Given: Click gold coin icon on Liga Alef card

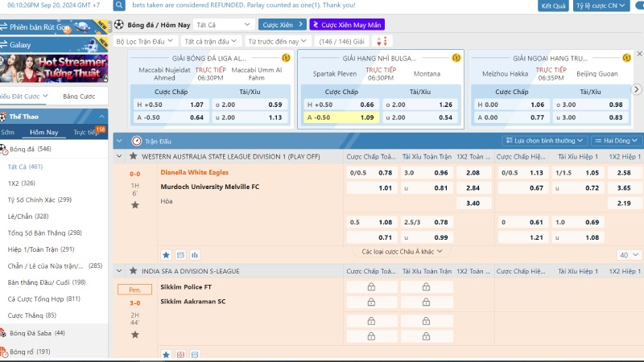Looking at the screenshot, I should pyautogui.click(x=285, y=58).
